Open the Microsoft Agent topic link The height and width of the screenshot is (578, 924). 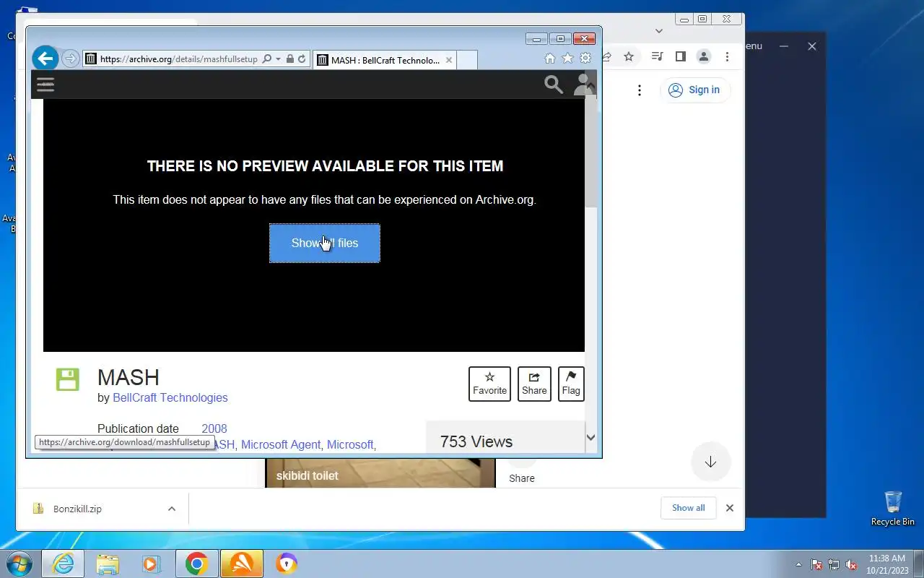[x=281, y=444]
